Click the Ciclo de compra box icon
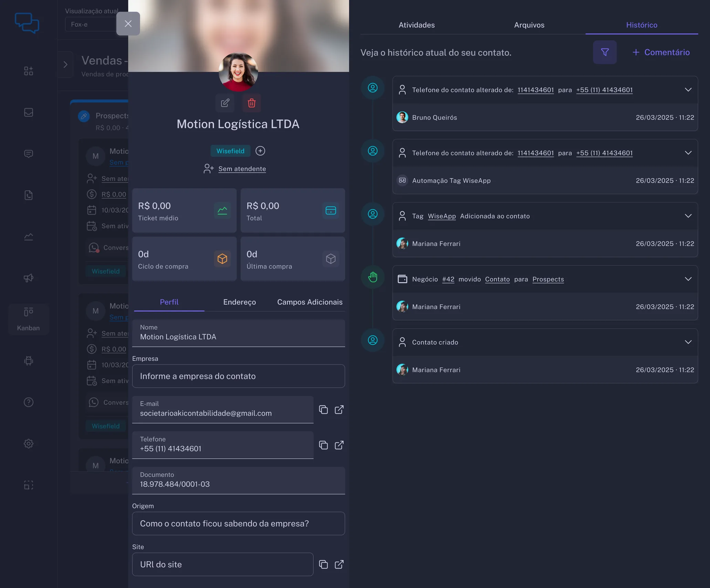 pyautogui.click(x=222, y=259)
